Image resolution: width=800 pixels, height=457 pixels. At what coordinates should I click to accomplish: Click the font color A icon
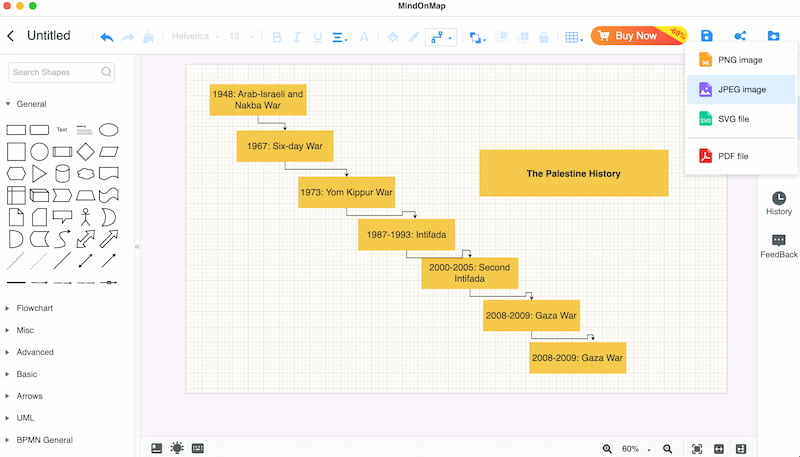[x=364, y=37]
